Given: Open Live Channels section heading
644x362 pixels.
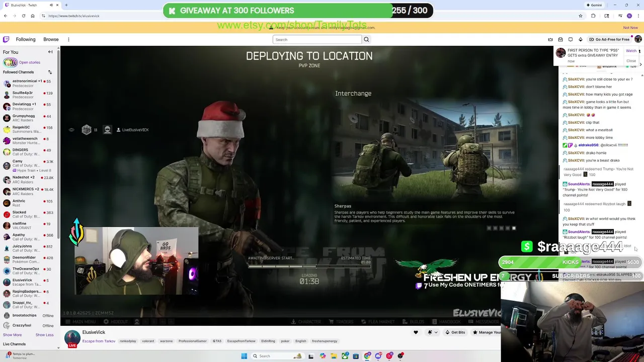Looking at the screenshot, I should coord(14,344).
